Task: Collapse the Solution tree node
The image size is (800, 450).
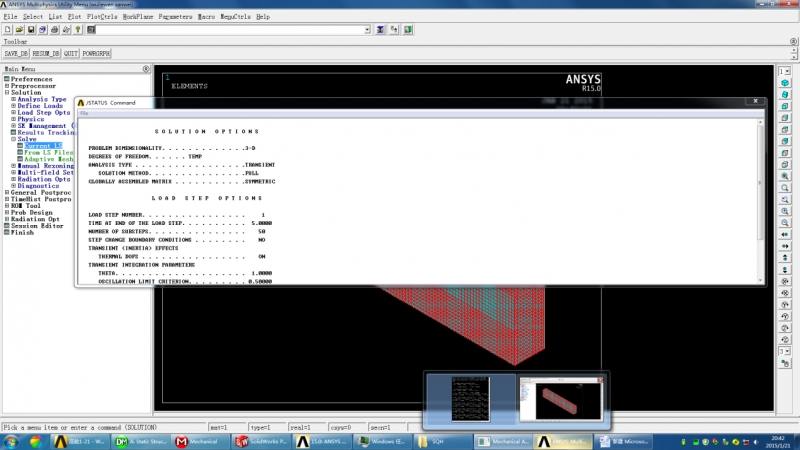Action: point(7,92)
